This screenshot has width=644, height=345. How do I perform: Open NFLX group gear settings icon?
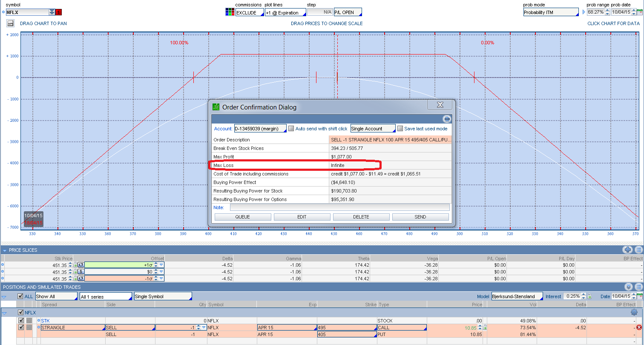tap(634, 312)
